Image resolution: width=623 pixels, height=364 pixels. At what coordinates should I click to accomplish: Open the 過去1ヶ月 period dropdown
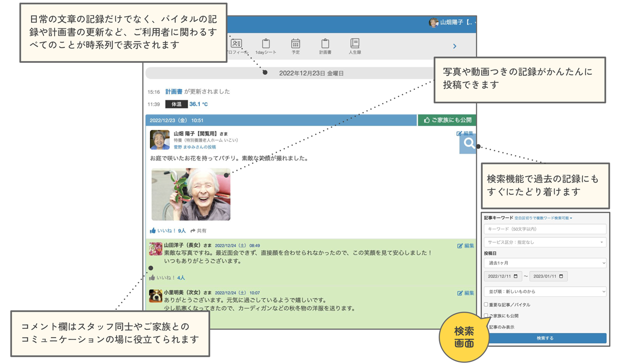(x=545, y=263)
